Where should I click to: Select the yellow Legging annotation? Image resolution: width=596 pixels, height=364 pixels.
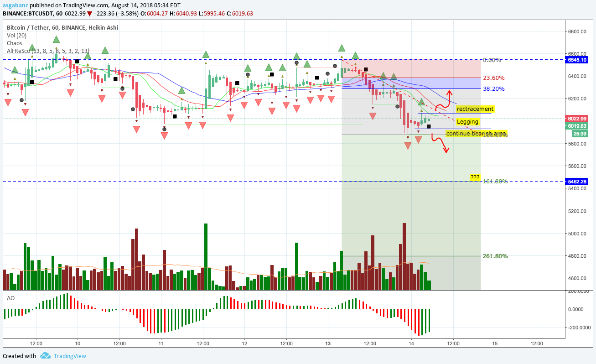[x=468, y=122]
